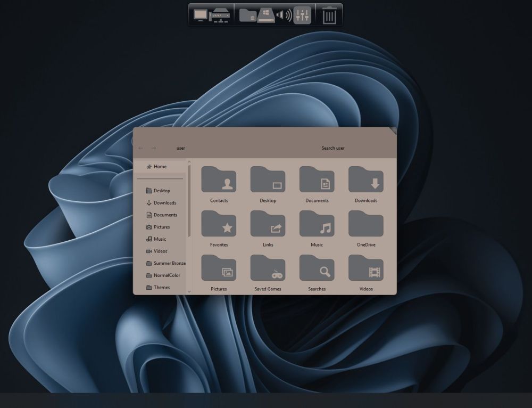Click the back navigation arrow
Screen dimensions: 532x408
click(140, 148)
